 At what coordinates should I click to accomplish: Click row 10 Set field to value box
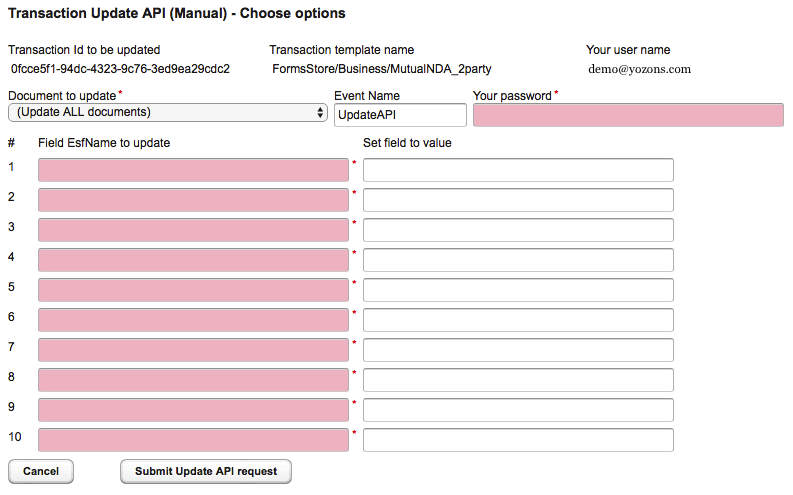click(x=518, y=440)
